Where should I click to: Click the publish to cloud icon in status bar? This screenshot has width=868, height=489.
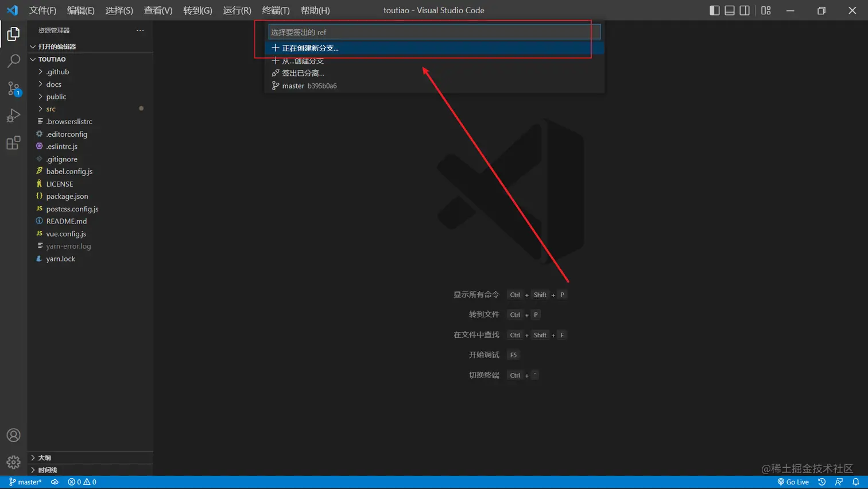(55, 482)
